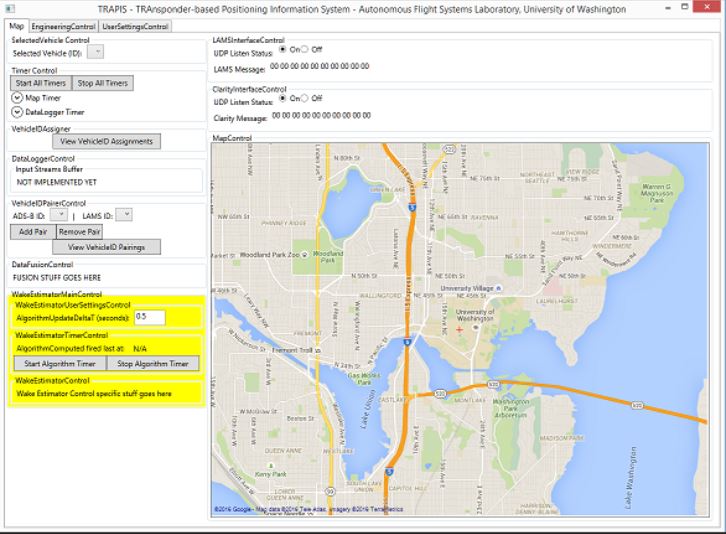Stop the Algorithm Timer
Image resolution: width=726 pixels, height=534 pixels.
pos(153,364)
